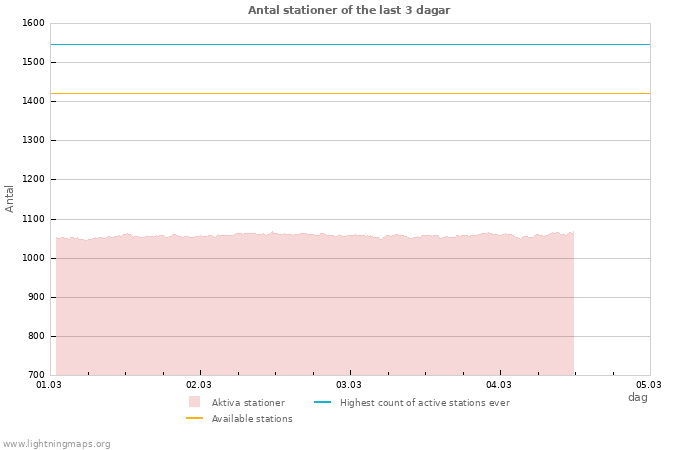Click the 02.03 date tick label
This screenshot has width=700, height=450.
[199, 384]
